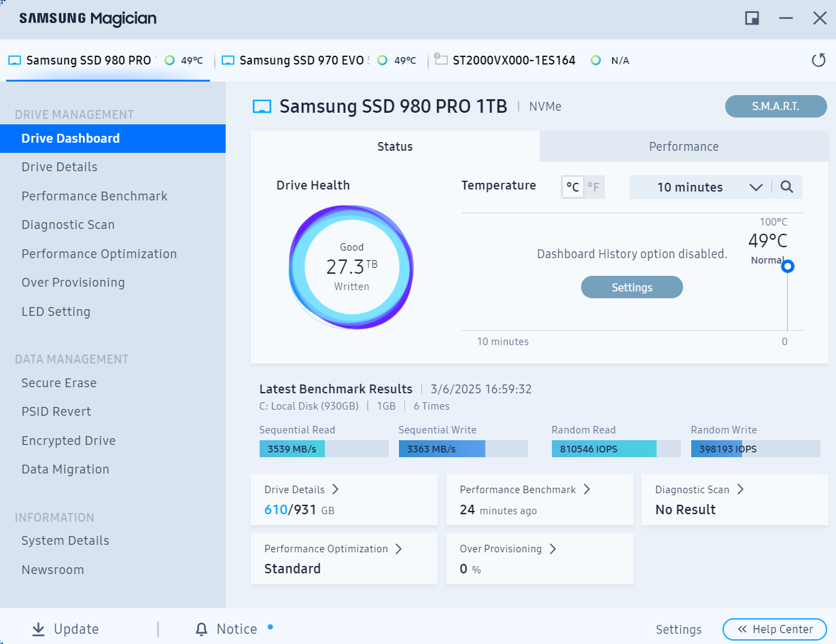This screenshot has width=836, height=644.
Task: Click the refresh drives icon
Action: [x=818, y=60]
